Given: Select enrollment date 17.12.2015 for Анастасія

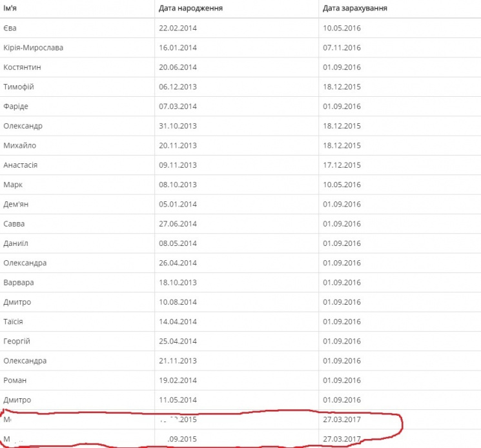Looking at the screenshot, I should coord(343,165).
